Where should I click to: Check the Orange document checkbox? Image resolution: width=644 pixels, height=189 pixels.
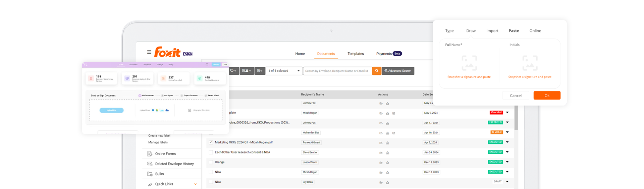[x=211, y=162]
